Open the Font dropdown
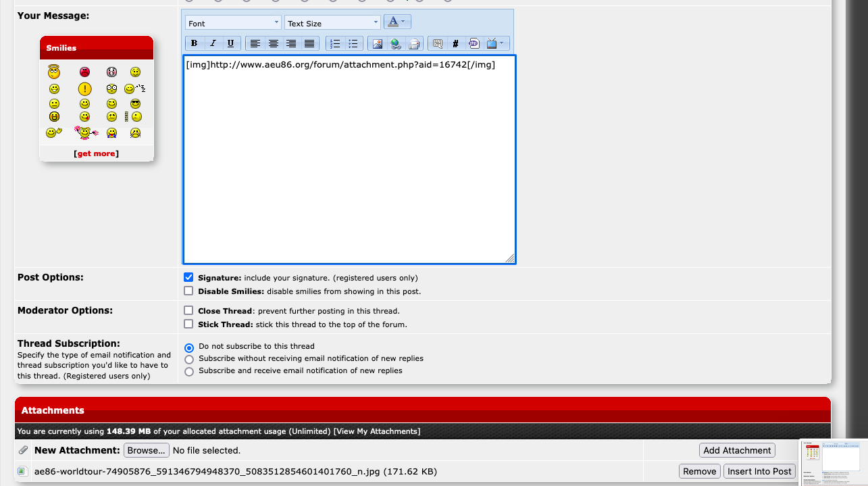 tap(233, 23)
